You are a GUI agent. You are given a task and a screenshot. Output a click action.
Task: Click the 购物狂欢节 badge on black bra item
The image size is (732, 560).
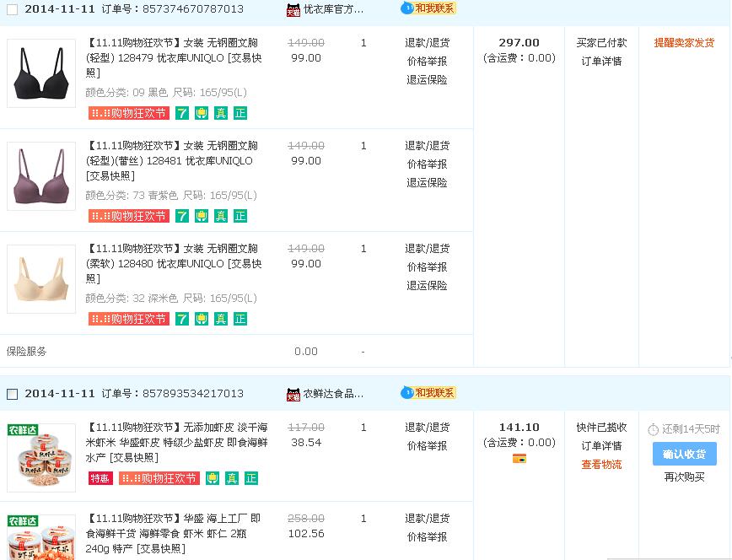(128, 113)
